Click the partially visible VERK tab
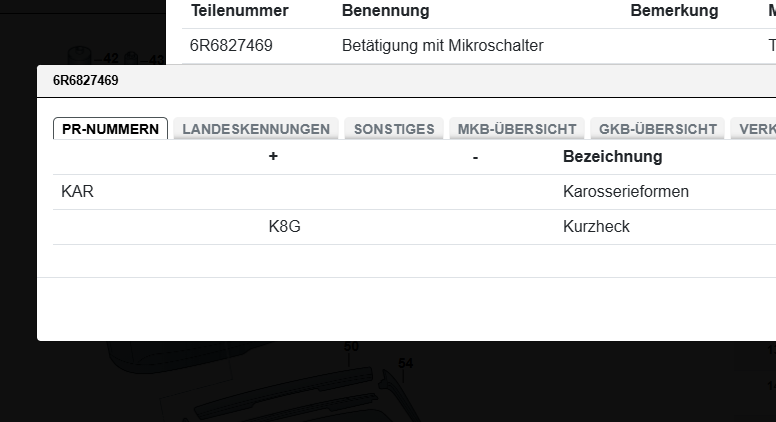776x422 pixels. [756, 129]
